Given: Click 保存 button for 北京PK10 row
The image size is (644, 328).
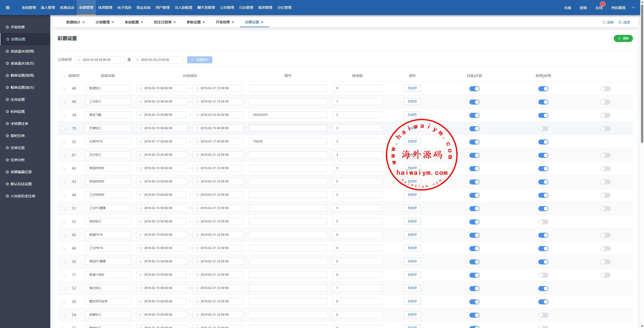Looking at the screenshot, I should [412, 142].
